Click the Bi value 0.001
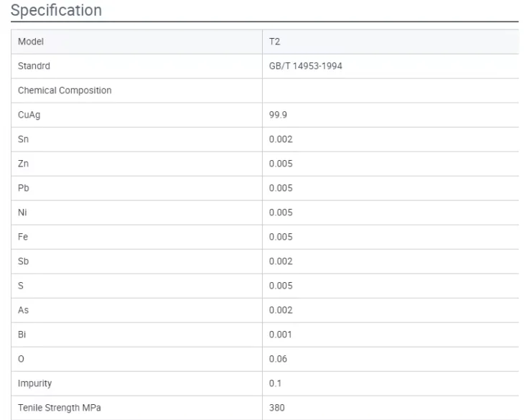This screenshot has width=524, height=420. (280, 334)
